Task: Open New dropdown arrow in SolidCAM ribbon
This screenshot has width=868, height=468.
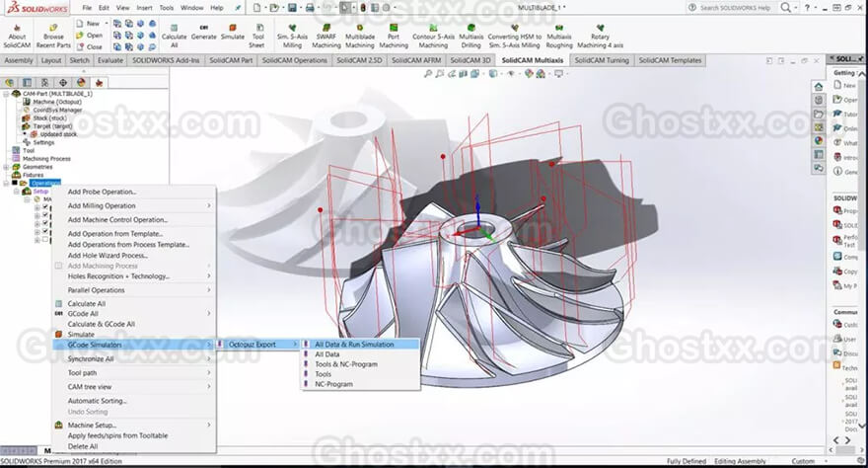Action: click(x=107, y=24)
